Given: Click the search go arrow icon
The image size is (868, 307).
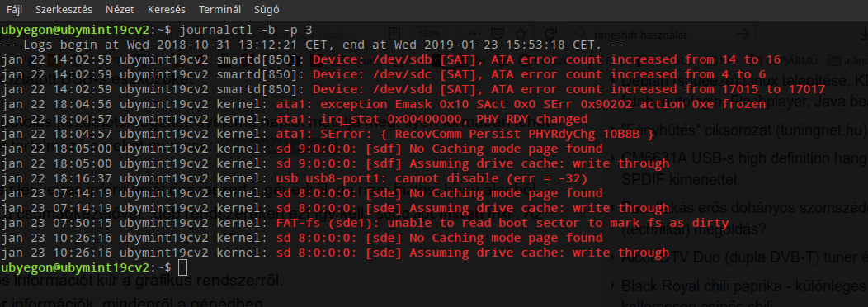Looking at the screenshot, I should (743, 35).
